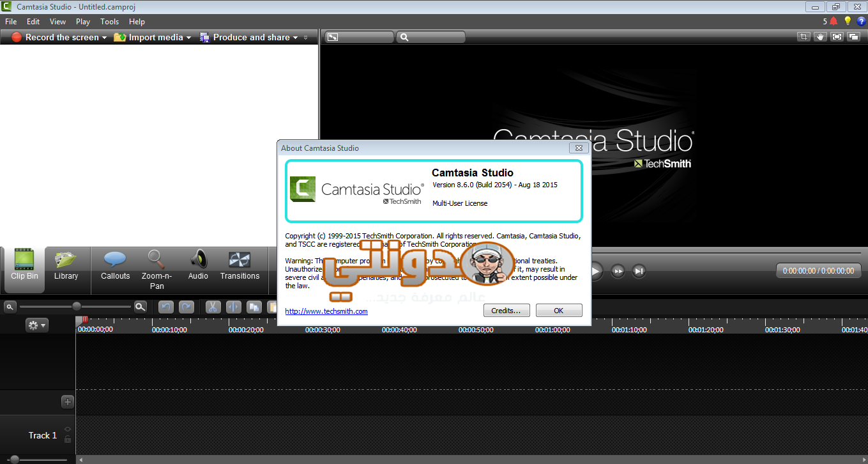The image size is (868, 464).
Task: Detach the preview window
Action: [853, 37]
